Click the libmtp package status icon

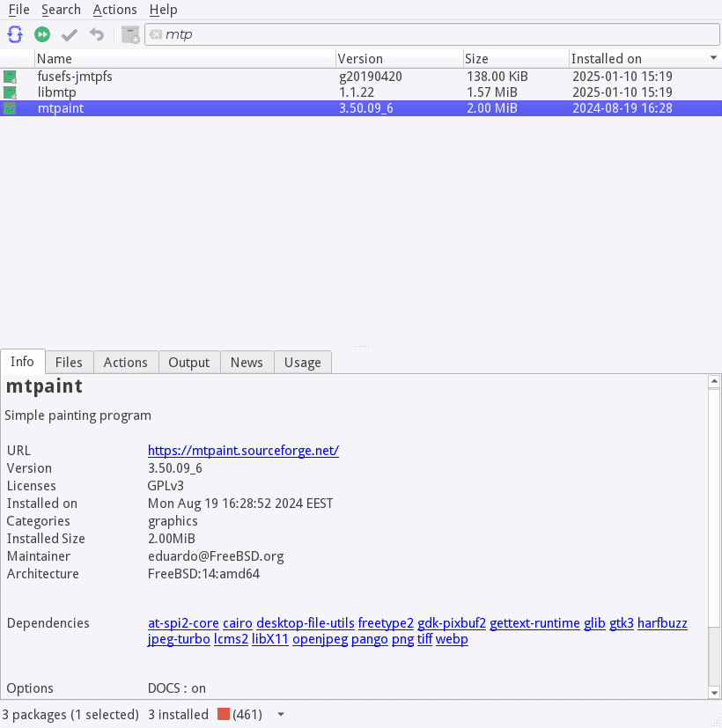click(11, 92)
